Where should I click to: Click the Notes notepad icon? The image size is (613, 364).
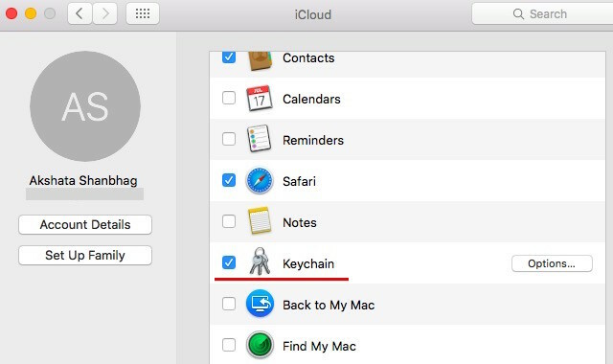pyautogui.click(x=260, y=221)
